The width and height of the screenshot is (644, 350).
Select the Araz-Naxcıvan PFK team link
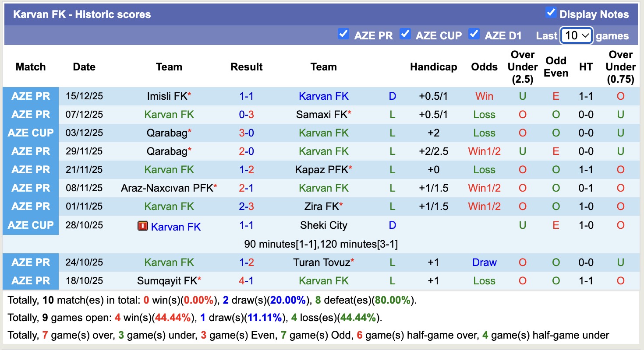point(167,188)
